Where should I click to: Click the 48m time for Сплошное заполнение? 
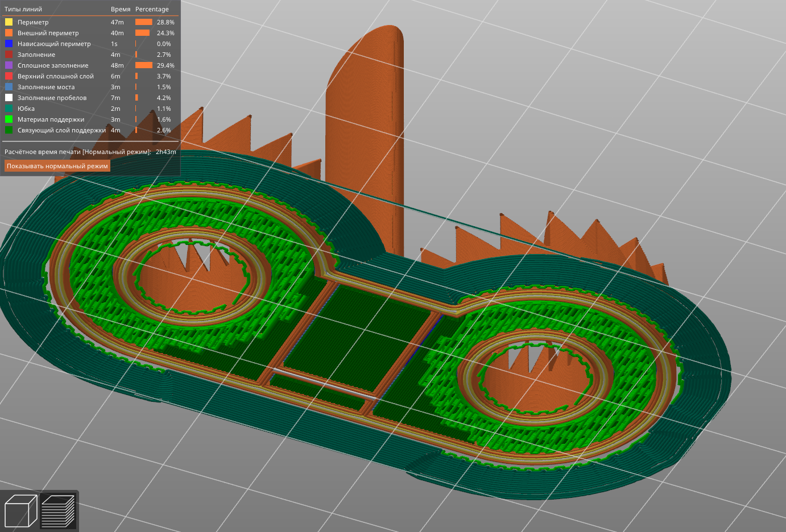coord(117,65)
